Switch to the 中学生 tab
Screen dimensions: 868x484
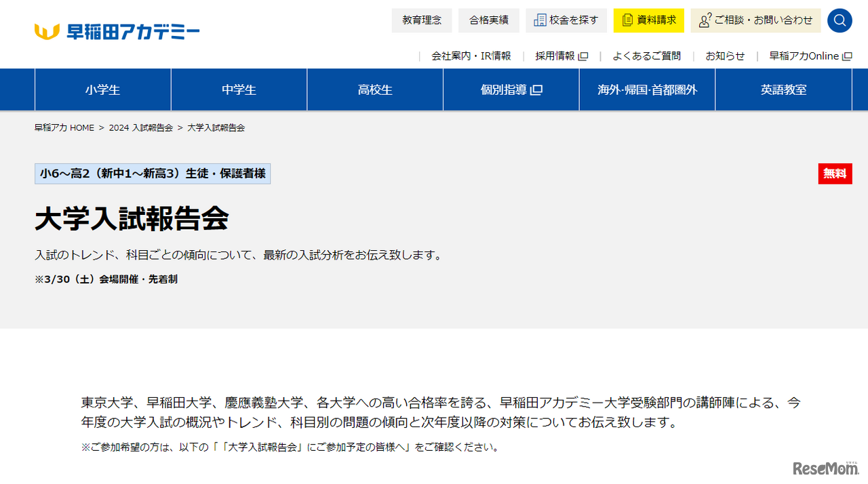(x=239, y=89)
